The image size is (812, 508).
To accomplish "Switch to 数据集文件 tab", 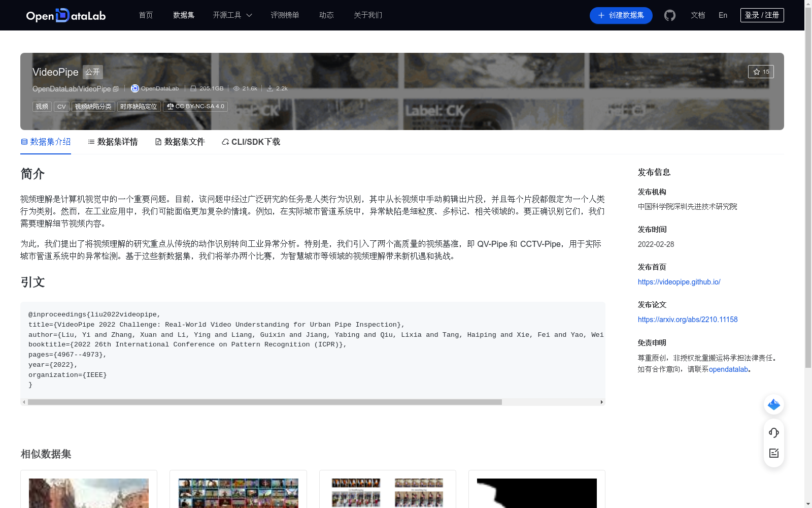I will tap(180, 142).
